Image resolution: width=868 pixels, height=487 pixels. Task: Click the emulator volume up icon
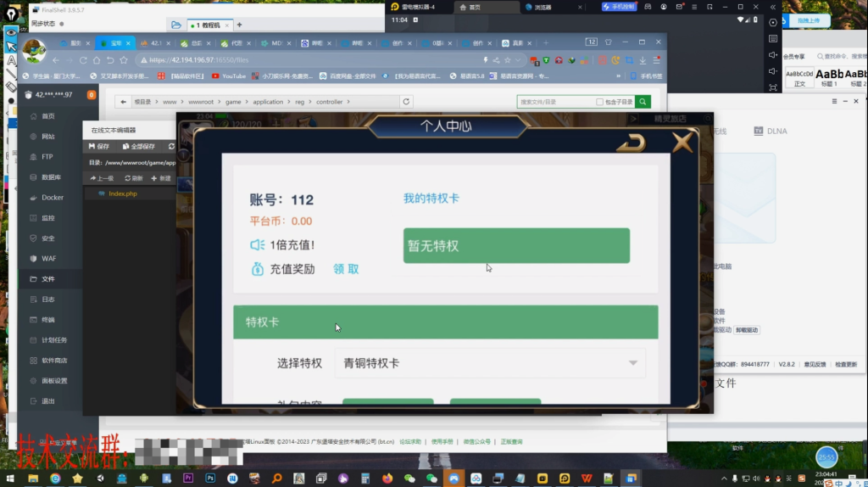click(x=773, y=55)
